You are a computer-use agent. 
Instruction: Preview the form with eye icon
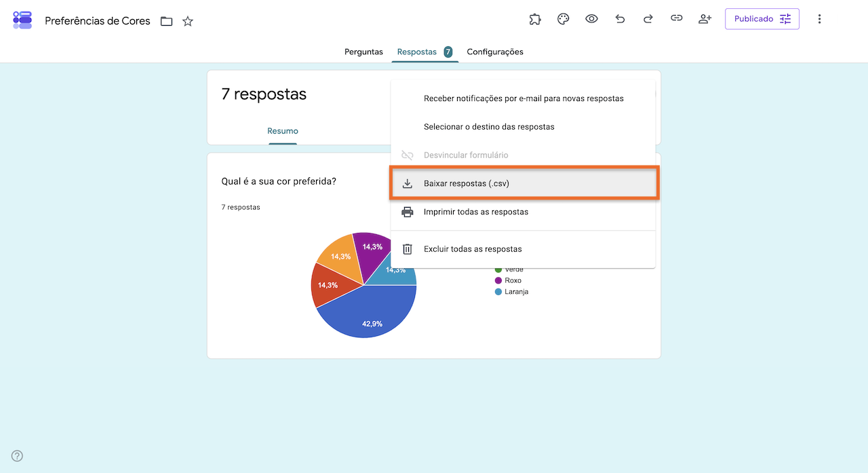point(591,19)
